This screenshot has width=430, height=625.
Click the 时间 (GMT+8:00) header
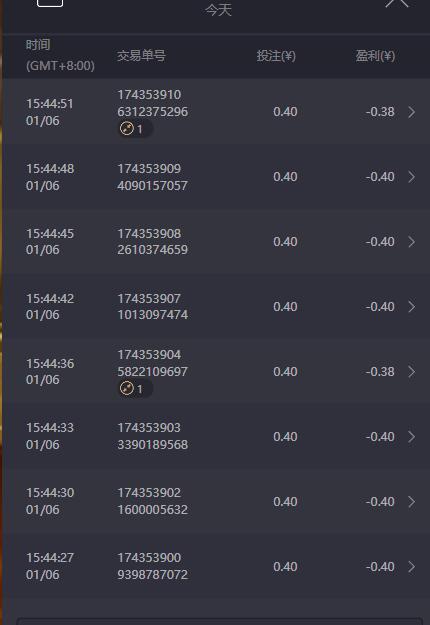(60, 55)
